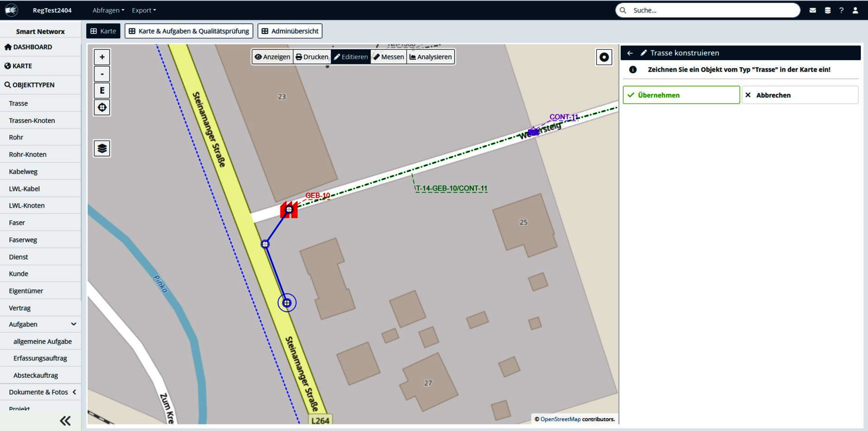The width and height of the screenshot is (868, 431).
Task: Open KARTE in the sidebar
Action: coord(41,66)
